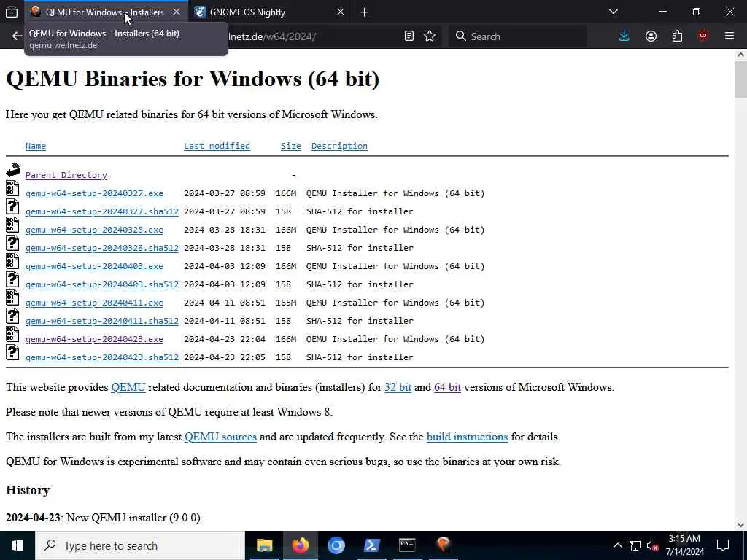Open the notification center icon
The height and width of the screenshot is (560, 747).
tap(723, 545)
